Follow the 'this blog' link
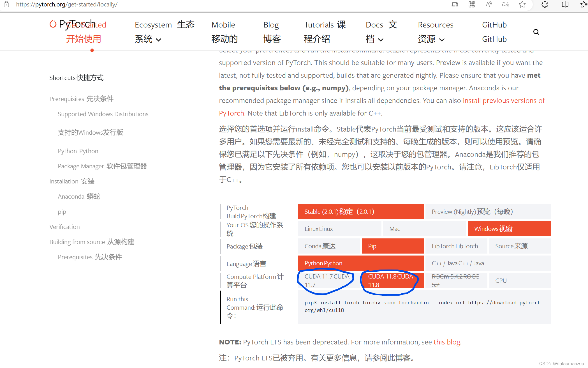 pyautogui.click(x=447, y=342)
